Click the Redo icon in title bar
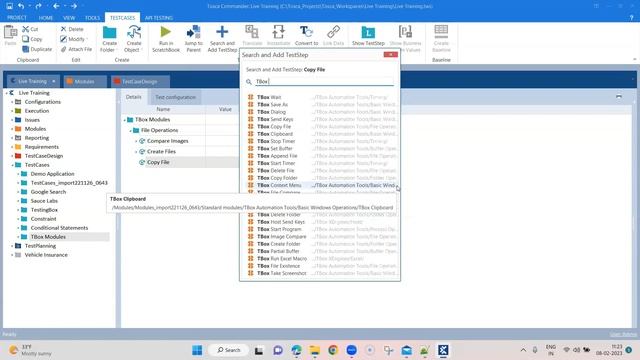The height and width of the screenshot is (360, 640). (x=38, y=6)
